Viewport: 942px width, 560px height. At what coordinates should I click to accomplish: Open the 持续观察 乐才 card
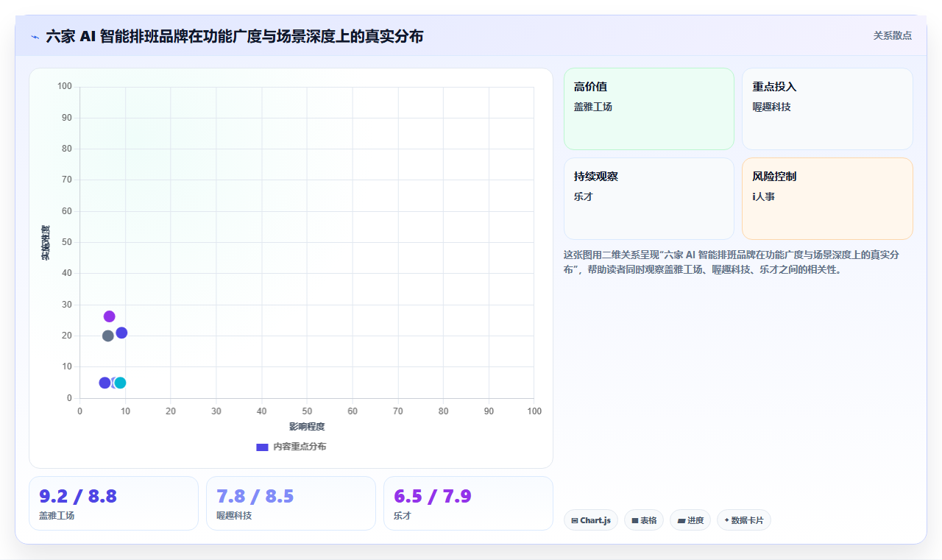(x=649, y=199)
